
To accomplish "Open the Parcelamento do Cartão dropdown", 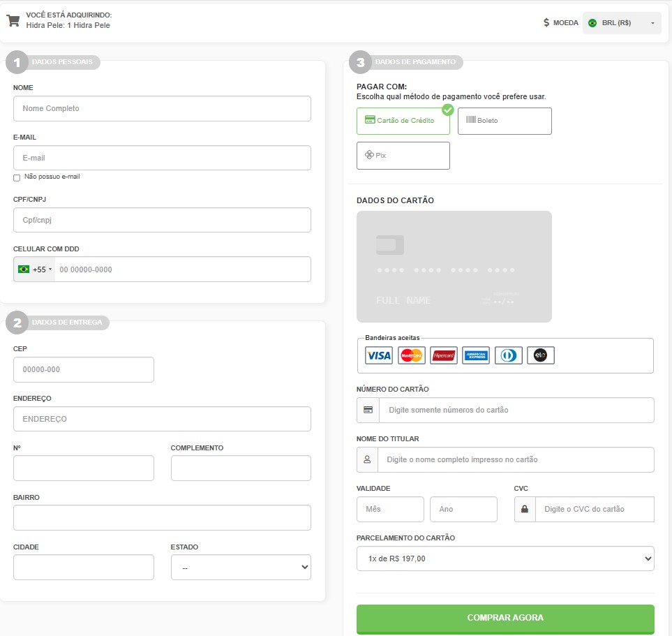I will 505,559.
